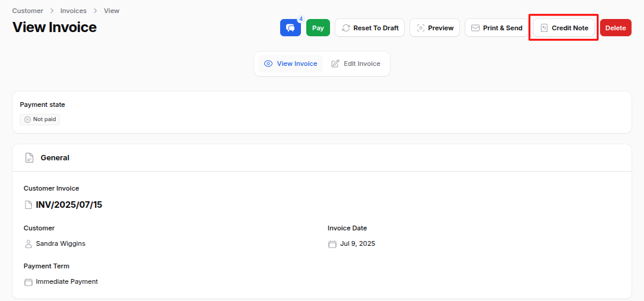
Task: Go to Customer breadcrumb
Action: click(27, 11)
